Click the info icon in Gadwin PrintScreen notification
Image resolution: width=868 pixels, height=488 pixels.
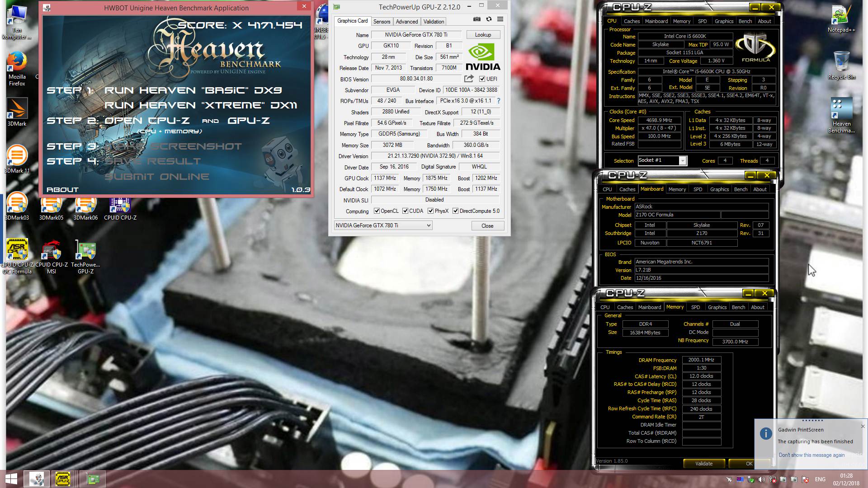766,434
